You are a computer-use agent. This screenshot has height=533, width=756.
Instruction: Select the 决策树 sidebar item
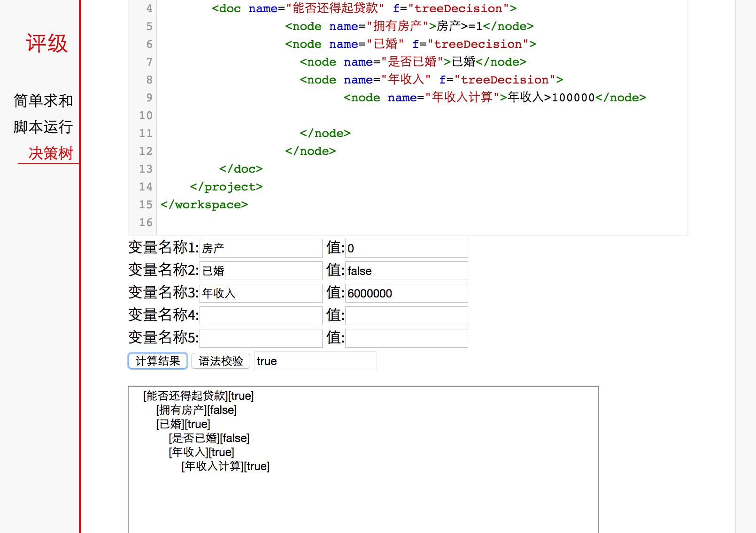point(50,153)
